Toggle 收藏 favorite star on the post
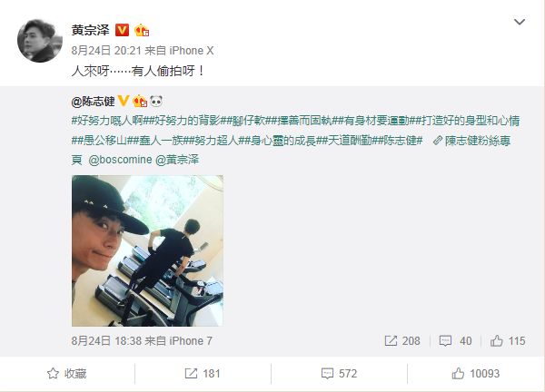 click(x=66, y=374)
